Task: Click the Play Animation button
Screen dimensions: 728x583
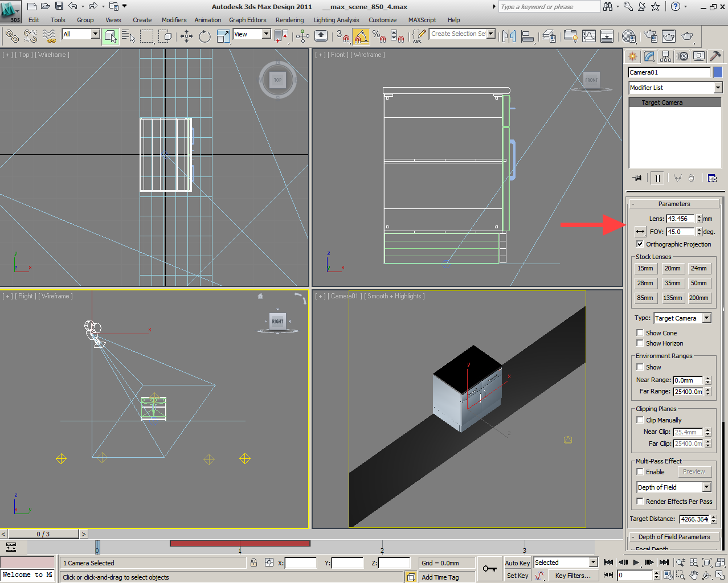Action: coord(636,563)
